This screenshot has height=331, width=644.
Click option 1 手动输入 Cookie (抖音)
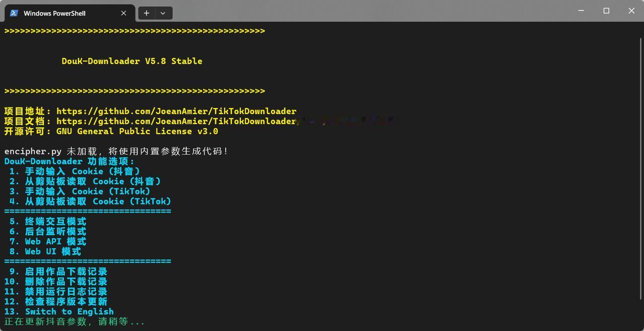[x=75, y=172]
